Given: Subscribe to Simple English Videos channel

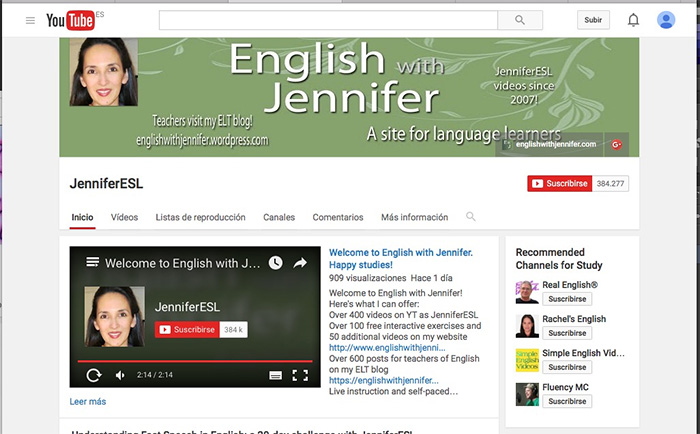Looking at the screenshot, I should coord(567,367).
